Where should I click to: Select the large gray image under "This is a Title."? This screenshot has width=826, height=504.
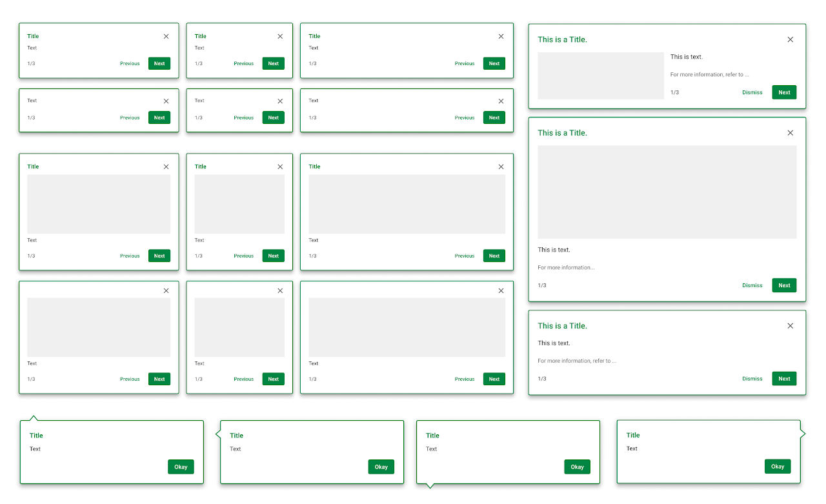point(667,192)
